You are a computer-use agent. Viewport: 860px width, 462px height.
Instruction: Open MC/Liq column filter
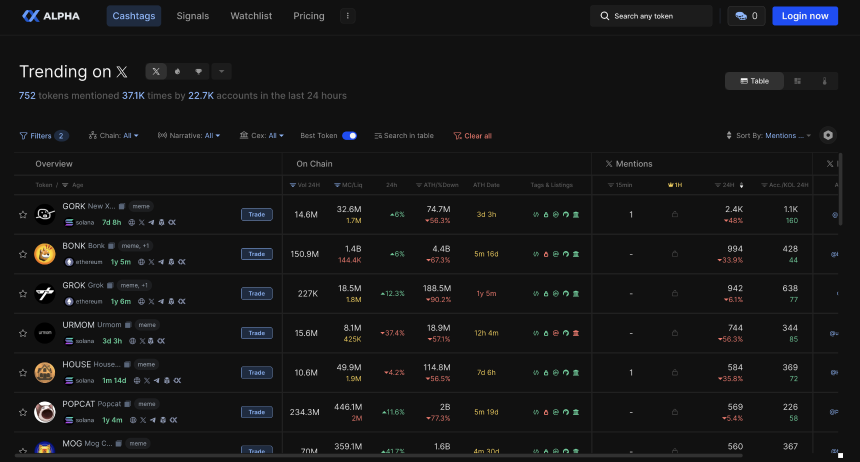pyautogui.click(x=337, y=185)
